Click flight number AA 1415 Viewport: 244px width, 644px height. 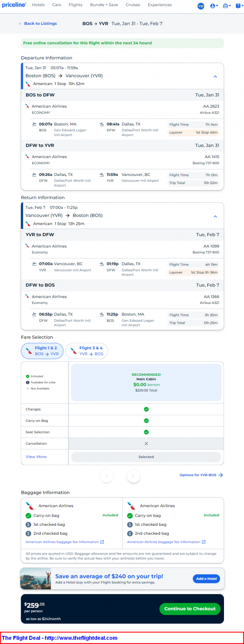click(x=212, y=157)
